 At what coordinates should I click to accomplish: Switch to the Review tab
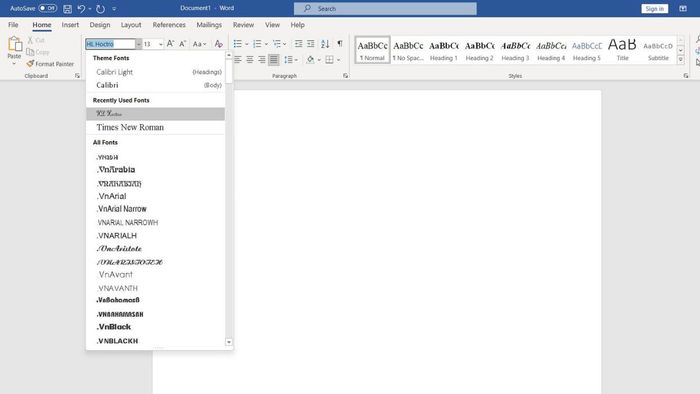pos(243,25)
